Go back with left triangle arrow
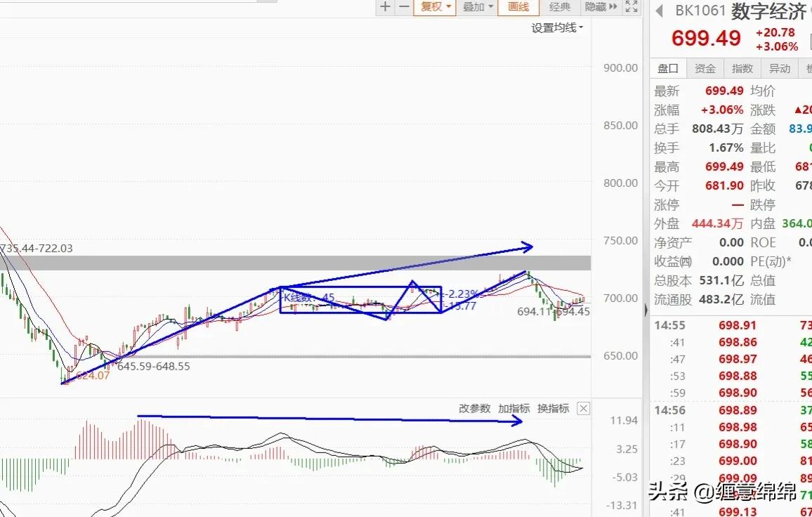 click(x=660, y=11)
